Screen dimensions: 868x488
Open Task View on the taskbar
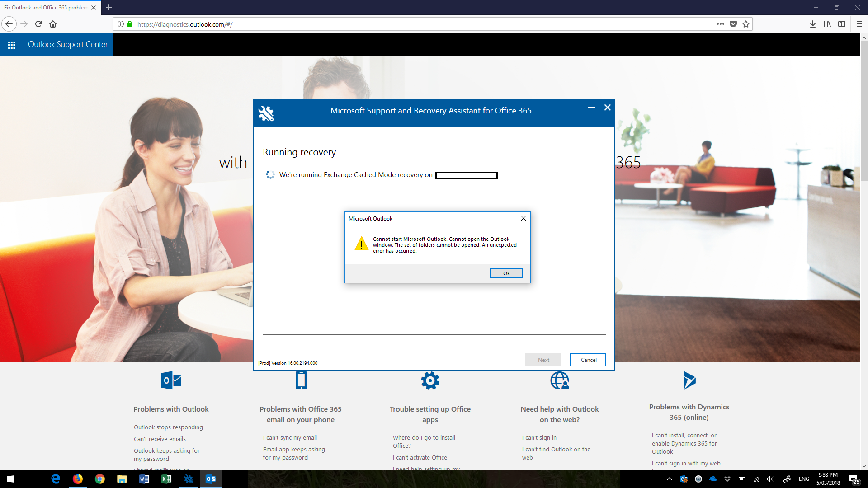tap(33, 479)
